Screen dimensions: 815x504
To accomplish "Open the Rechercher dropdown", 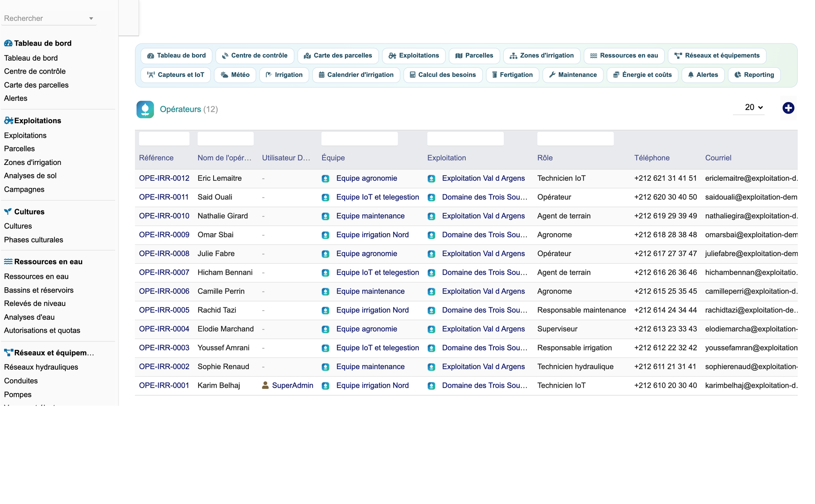I will coord(49,18).
